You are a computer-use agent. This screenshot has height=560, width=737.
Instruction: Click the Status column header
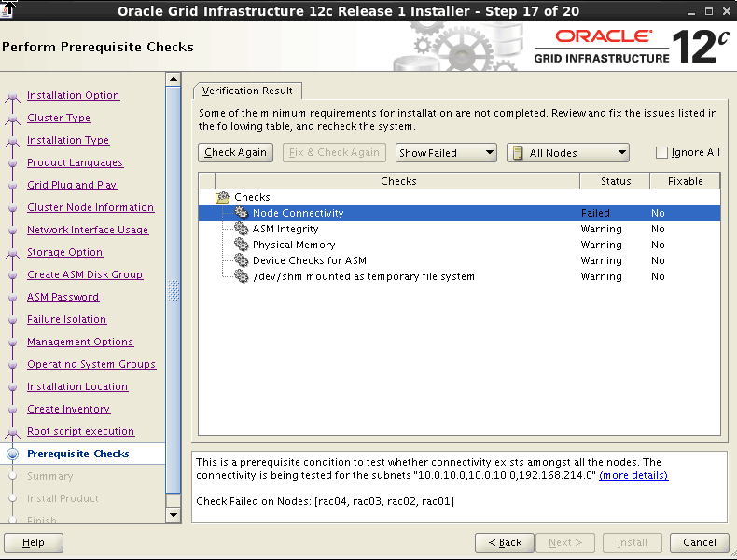click(x=616, y=181)
